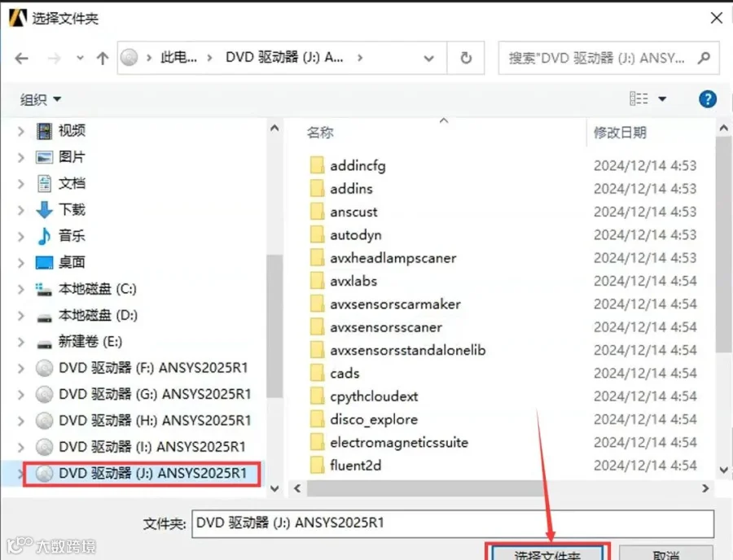
Task: Confirm with the 选择文件夹 button
Action: pyautogui.click(x=547, y=552)
